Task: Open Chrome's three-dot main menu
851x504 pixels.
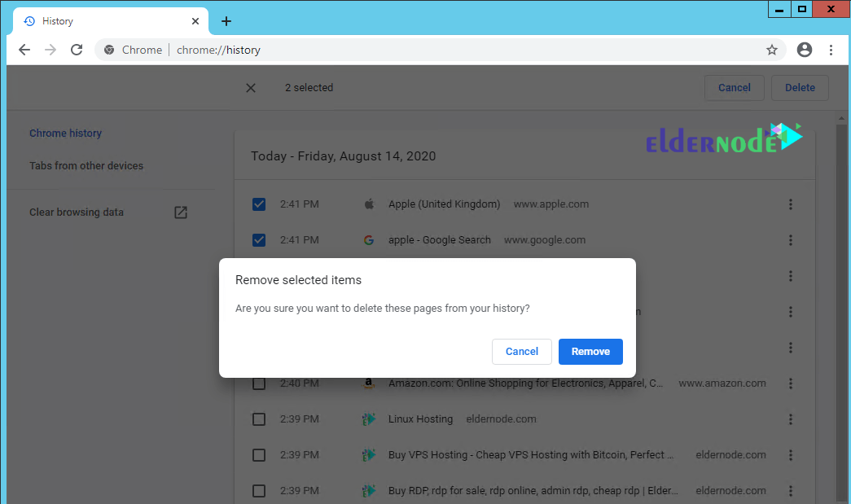Action: (831, 50)
